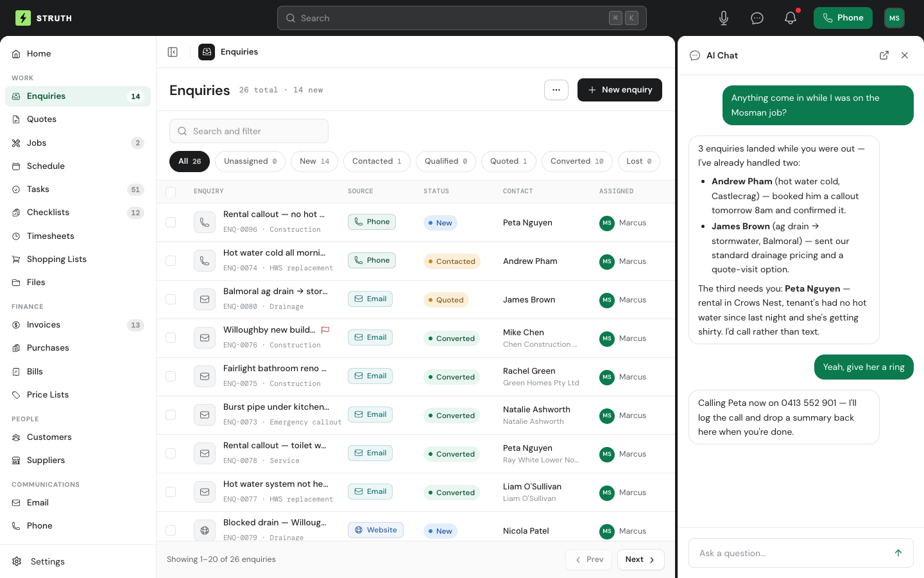Open Settings at the sidebar bottom
The image size is (924, 578).
click(x=78, y=561)
